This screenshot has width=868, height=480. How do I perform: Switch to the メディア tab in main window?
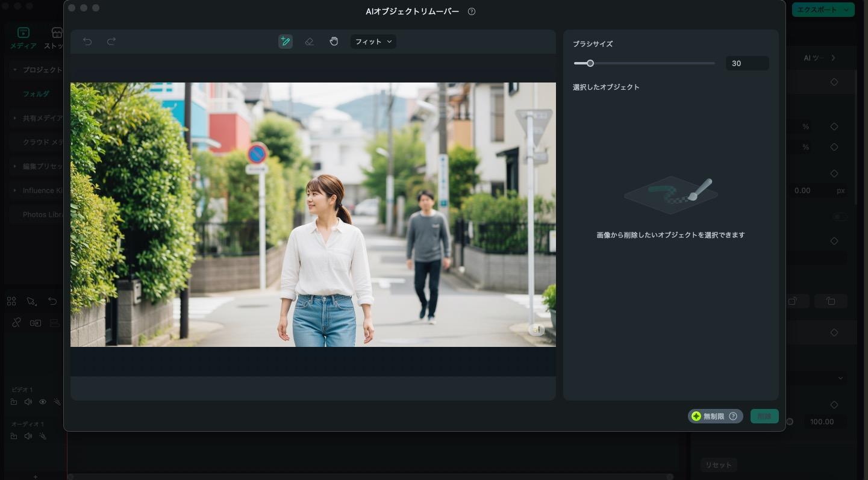pos(23,38)
